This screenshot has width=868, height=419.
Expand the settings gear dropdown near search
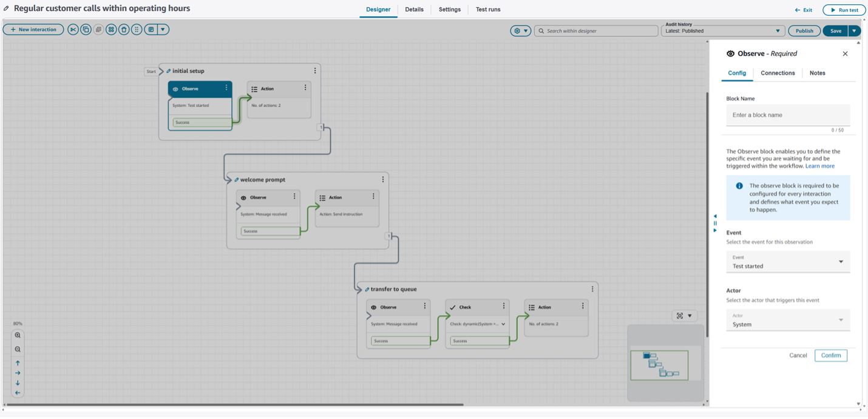tap(520, 30)
